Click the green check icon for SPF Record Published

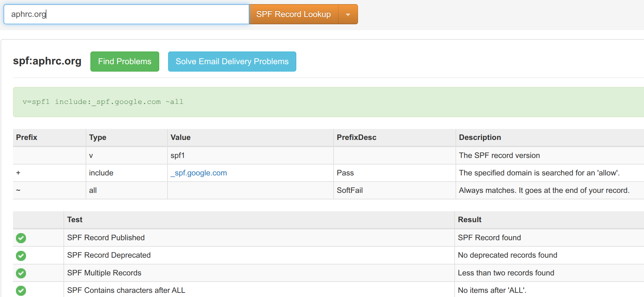coord(21,238)
